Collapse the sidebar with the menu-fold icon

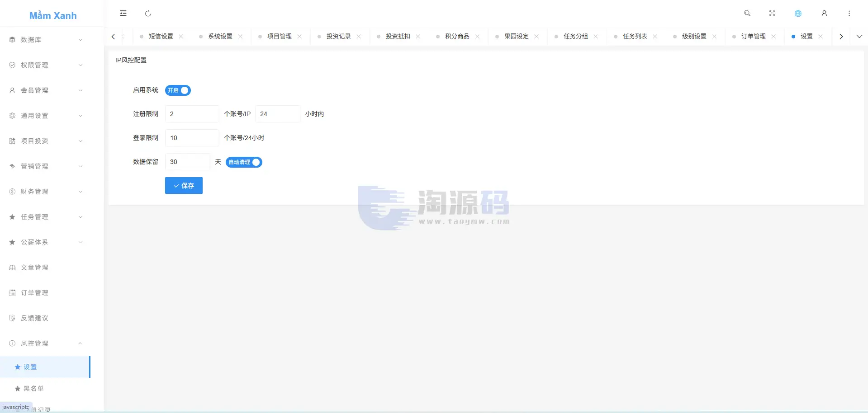(123, 14)
